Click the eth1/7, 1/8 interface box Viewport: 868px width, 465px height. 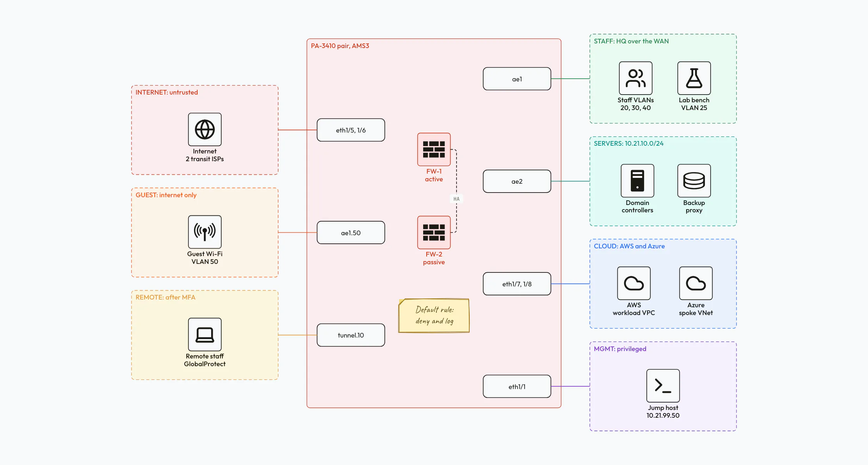(x=517, y=284)
